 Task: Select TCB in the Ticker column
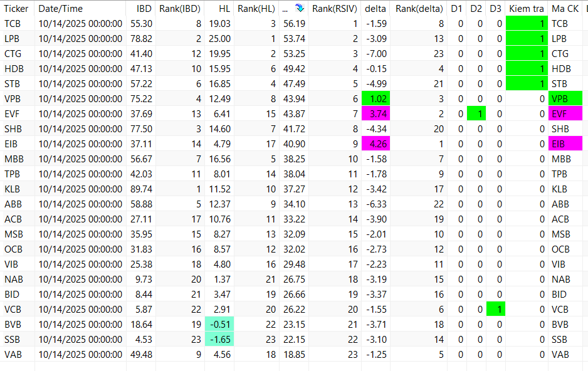(x=13, y=24)
